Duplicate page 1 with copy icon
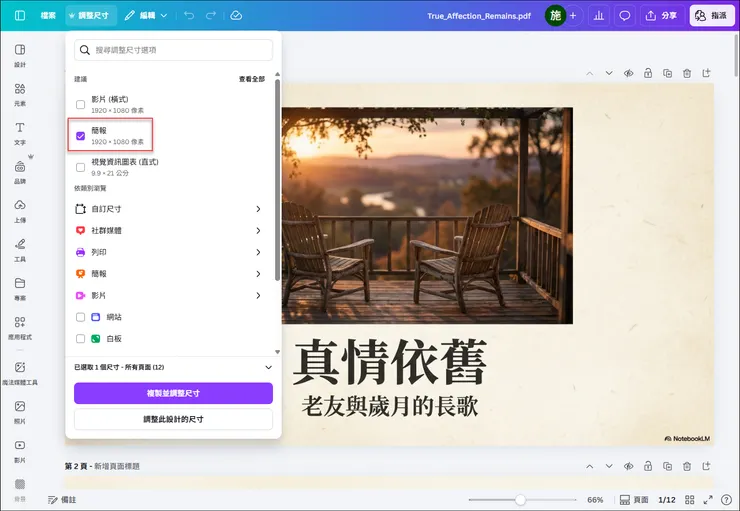Image resolution: width=740 pixels, height=511 pixels. point(667,73)
